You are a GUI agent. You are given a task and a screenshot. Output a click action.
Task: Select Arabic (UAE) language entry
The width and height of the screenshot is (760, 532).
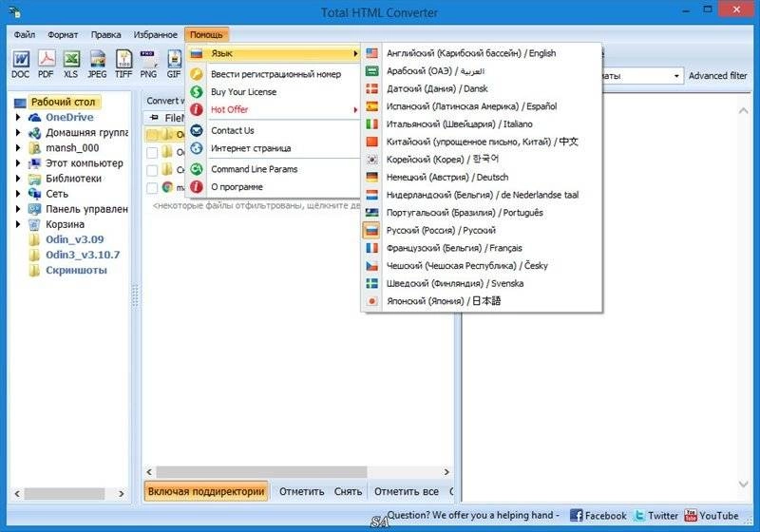[482, 71]
